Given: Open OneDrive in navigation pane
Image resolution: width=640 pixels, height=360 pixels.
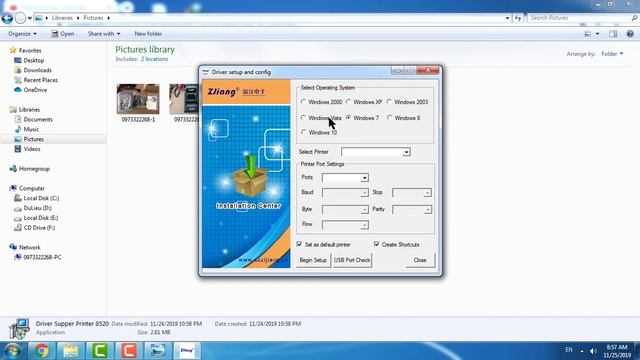Looking at the screenshot, I should point(35,90).
